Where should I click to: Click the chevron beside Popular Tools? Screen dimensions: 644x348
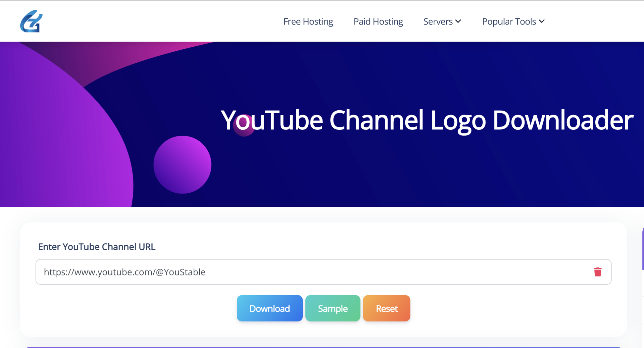[x=542, y=21]
